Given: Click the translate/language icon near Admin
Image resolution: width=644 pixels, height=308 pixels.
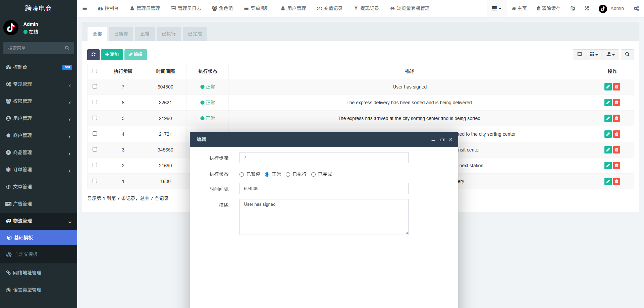Looking at the screenshot, I should click(x=573, y=8).
